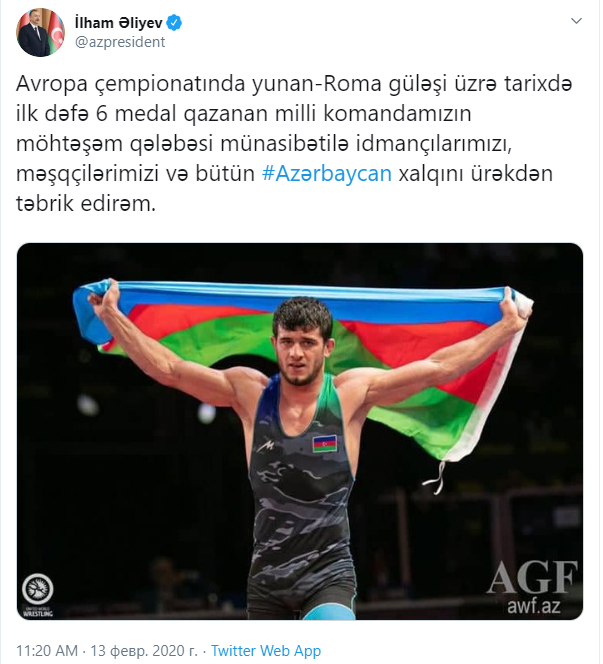
Task: Click the blue verified badge
Action: point(174,22)
